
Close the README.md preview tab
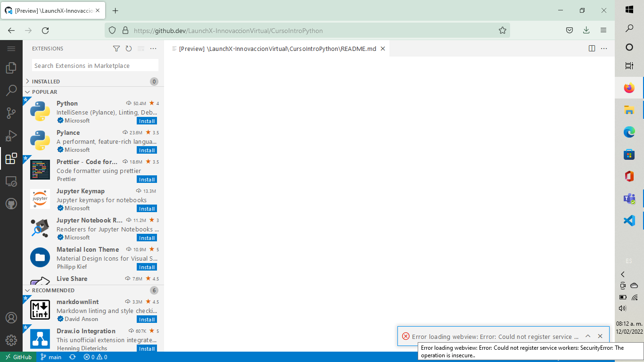(383, 49)
